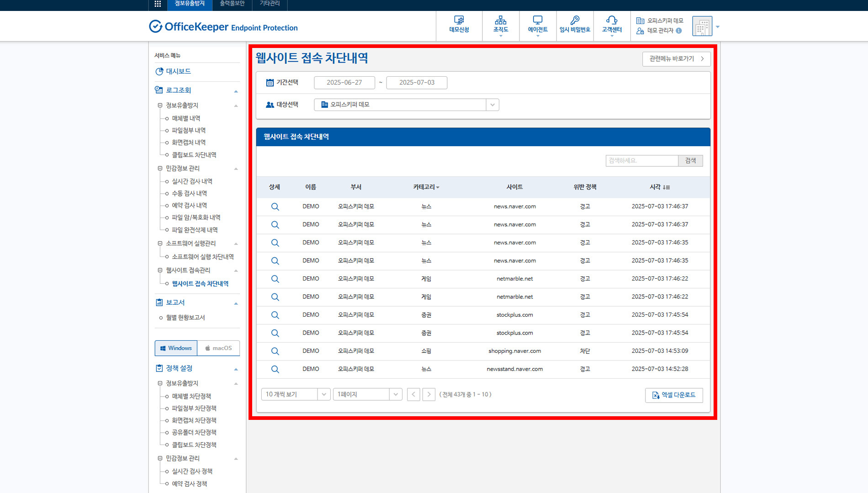Image resolution: width=868 pixels, height=493 pixels.
Task: Open 실시간 검사 내역 in the sidebar
Action: [192, 181]
